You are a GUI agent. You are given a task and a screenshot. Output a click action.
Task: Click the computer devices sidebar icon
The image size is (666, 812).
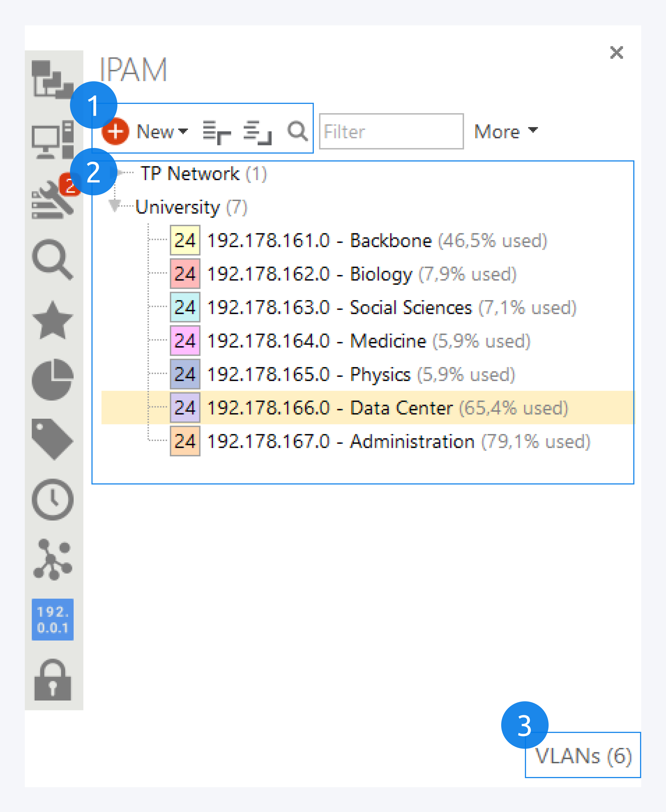(52, 140)
